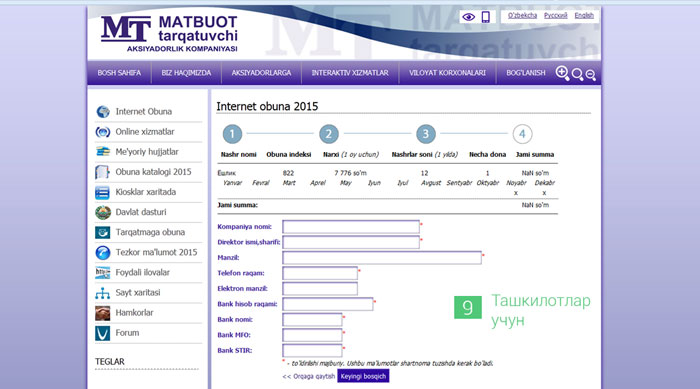The height and width of the screenshot is (389, 700).
Task: Click the MT Matbuot tarqatuvchi logo
Action: [x=169, y=34]
